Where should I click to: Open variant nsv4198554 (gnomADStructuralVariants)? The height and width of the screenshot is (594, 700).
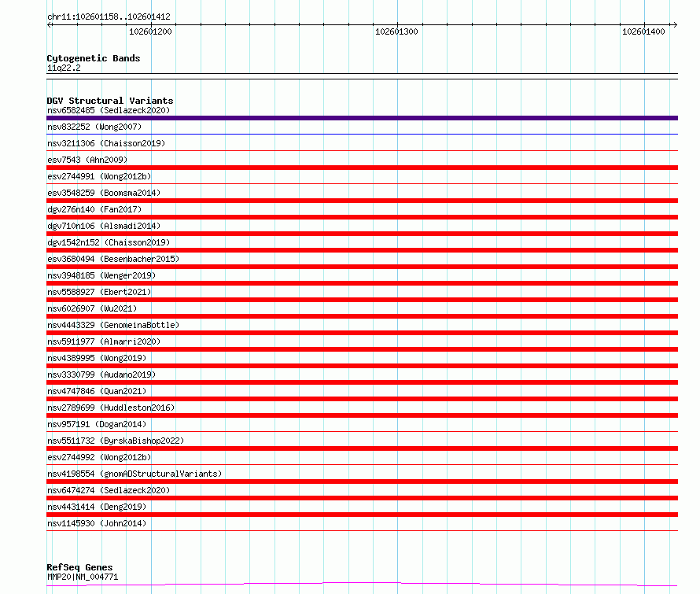(x=134, y=474)
